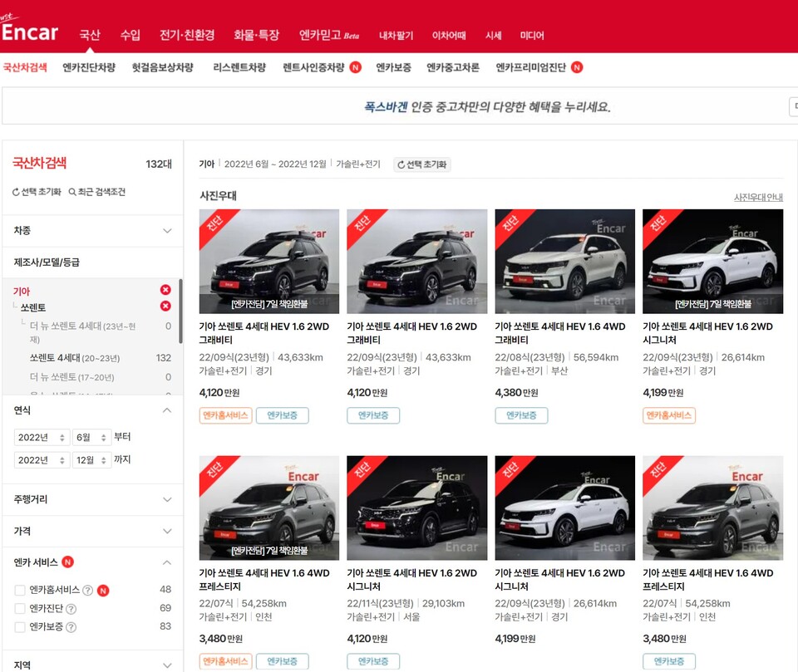Open the 시세 menu
The width and height of the screenshot is (798, 672).
[x=493, y=36]
